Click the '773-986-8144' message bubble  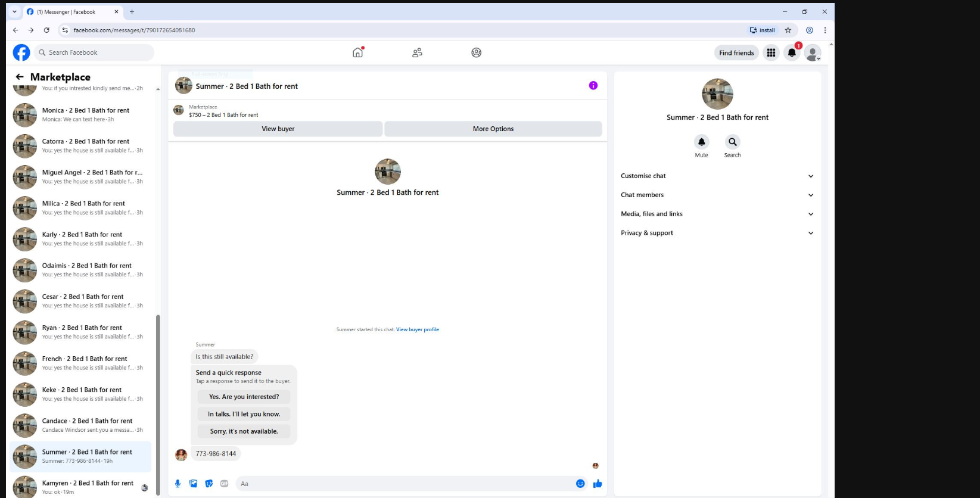(x=216, y=454)
